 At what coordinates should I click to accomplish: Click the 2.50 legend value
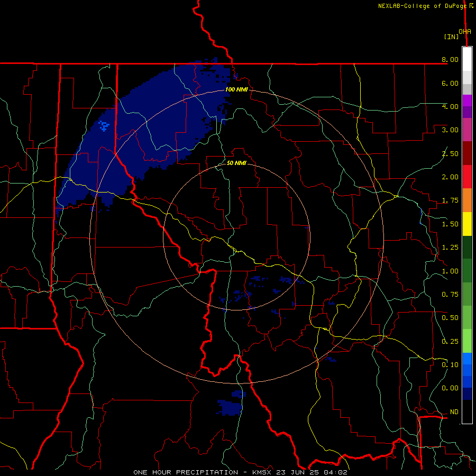coord(450,153)
